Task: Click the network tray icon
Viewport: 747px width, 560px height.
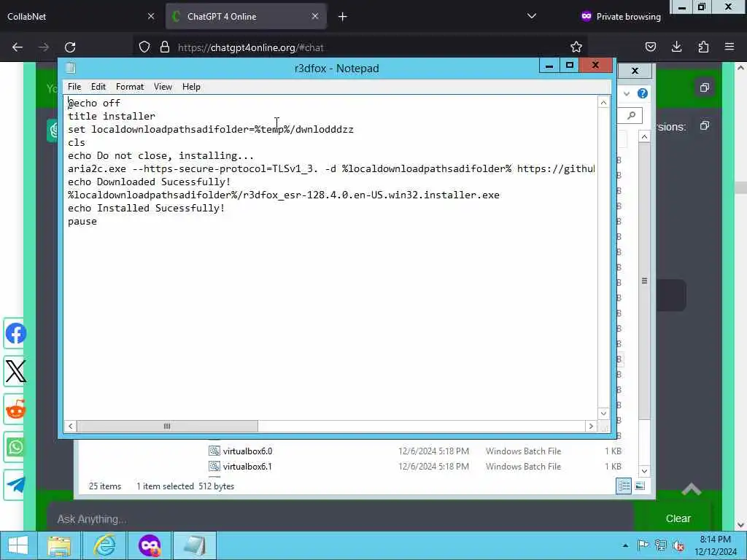Action: point(661,545)
